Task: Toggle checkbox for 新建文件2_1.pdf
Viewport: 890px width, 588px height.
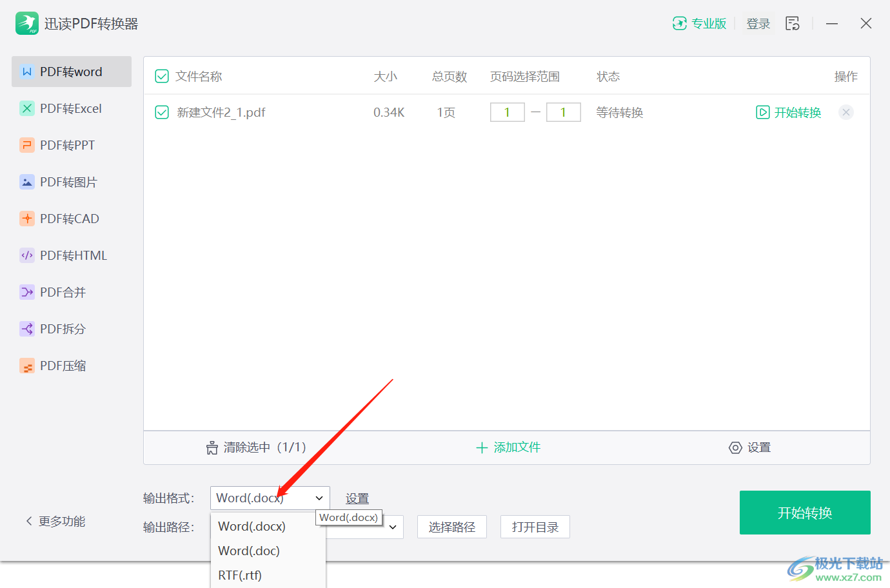Action: pos(162,113)
